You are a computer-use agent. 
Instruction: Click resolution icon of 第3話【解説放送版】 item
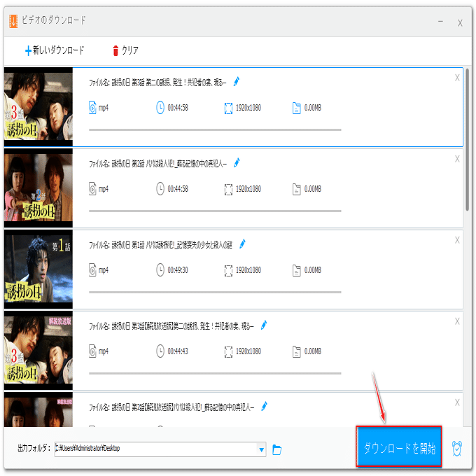pos(228,351)
